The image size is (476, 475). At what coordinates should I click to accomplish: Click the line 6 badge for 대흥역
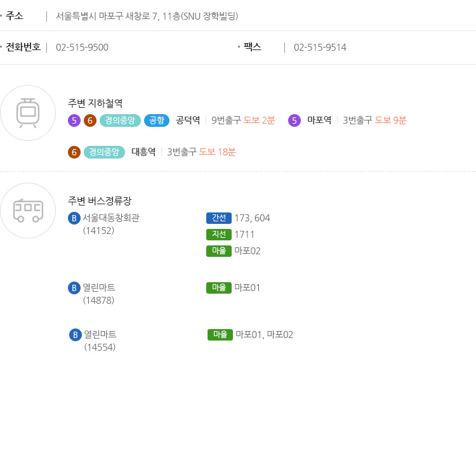[x=74, y=152]
